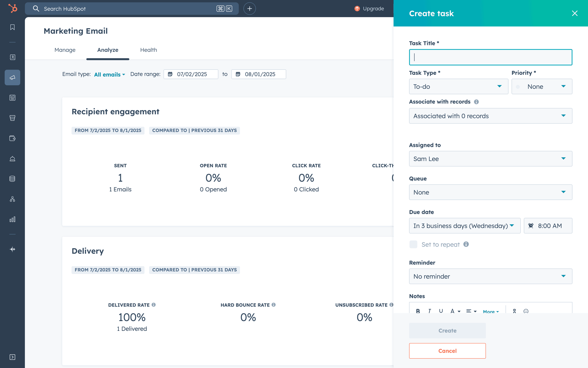
Task: Open the text alignment dropdown in Notes
Action: tap(471, 311)
